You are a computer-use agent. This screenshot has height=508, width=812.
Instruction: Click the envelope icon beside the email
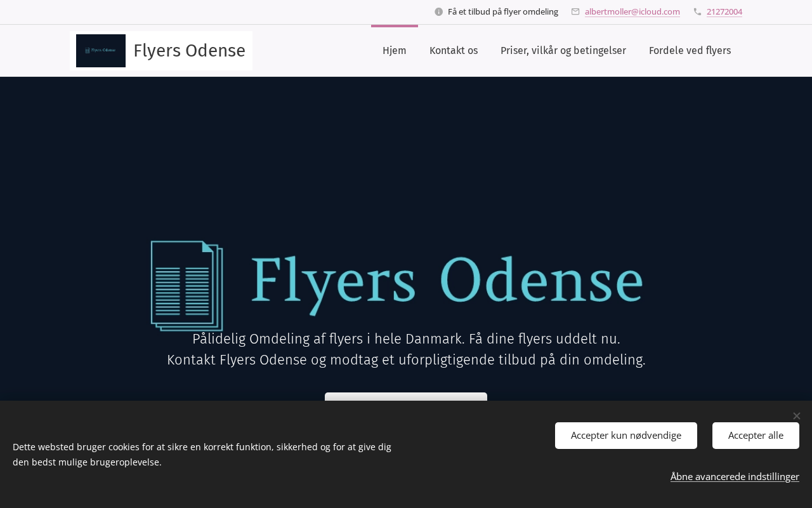[575, 12]
